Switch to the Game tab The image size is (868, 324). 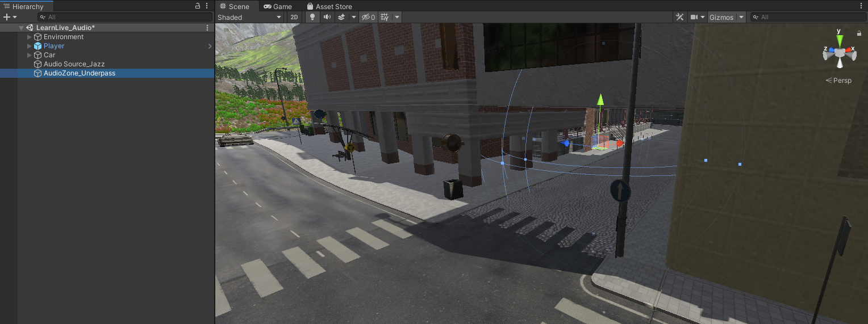click(x=278, y=6)
